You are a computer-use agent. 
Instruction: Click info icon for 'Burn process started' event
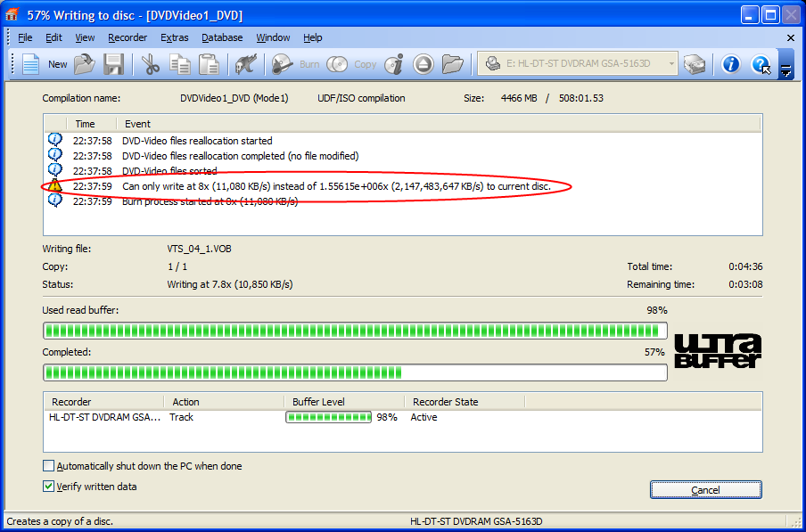pyautogui.click(x=55, y=201)
